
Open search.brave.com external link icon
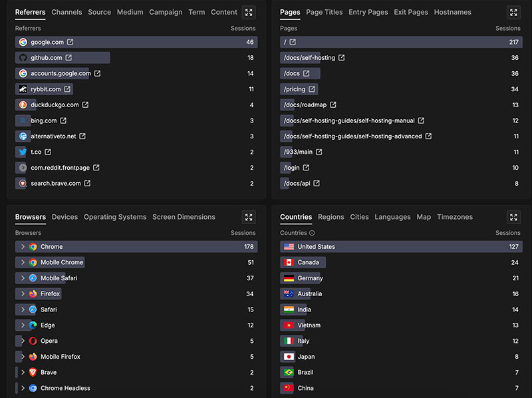click(87, 183)
